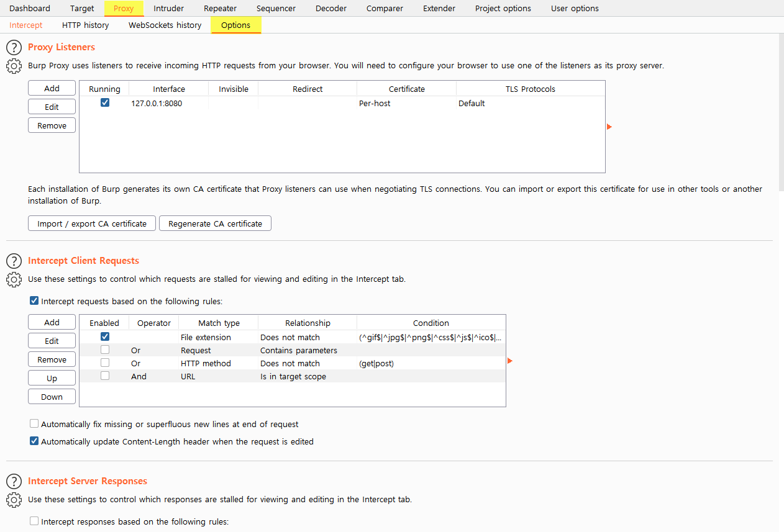This screenshot has width=784, height=532.
Task: Select the 127.0.0.1:8080 interface cell
Action: pyautogui.click(x=169, y=103)
